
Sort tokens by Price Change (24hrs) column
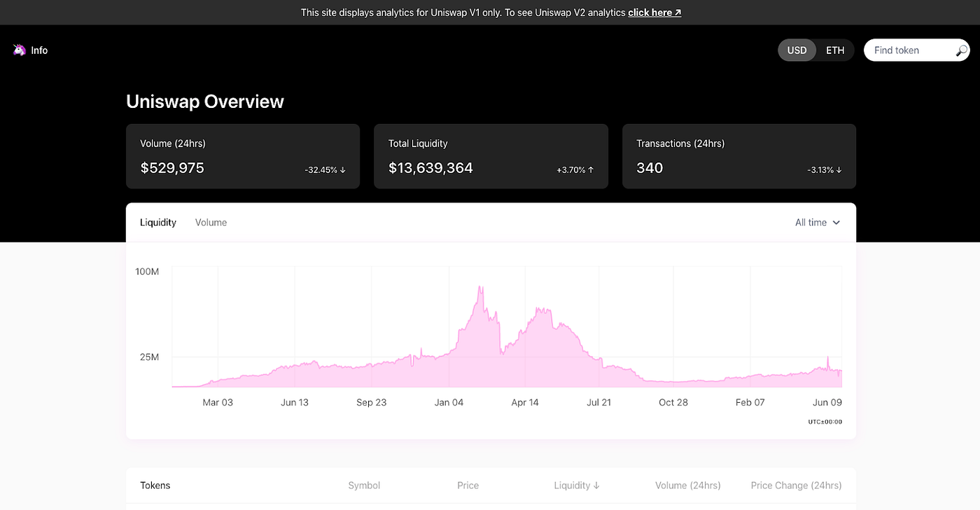tap(796, 485)
